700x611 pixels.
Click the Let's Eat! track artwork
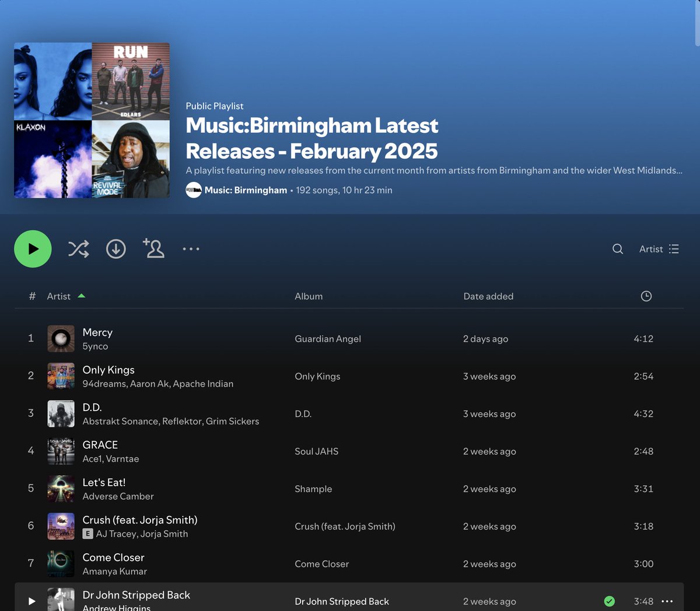(x=61, y=489)
